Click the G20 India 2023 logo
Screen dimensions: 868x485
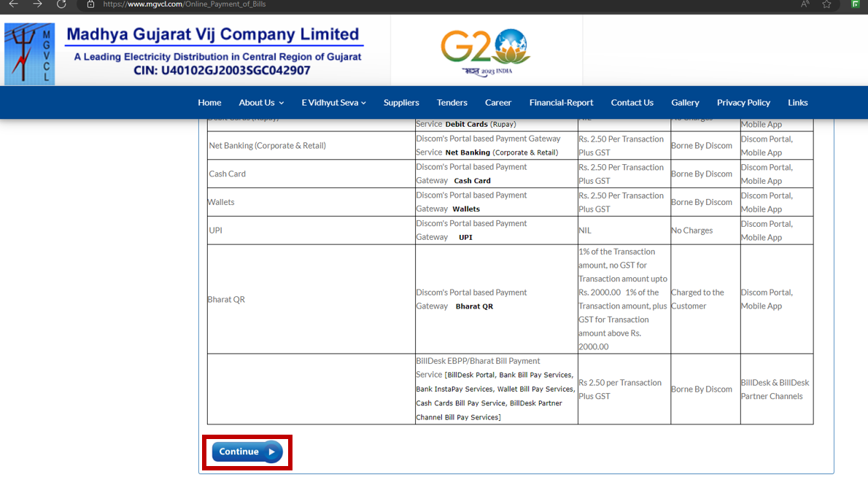coord(483,50)
